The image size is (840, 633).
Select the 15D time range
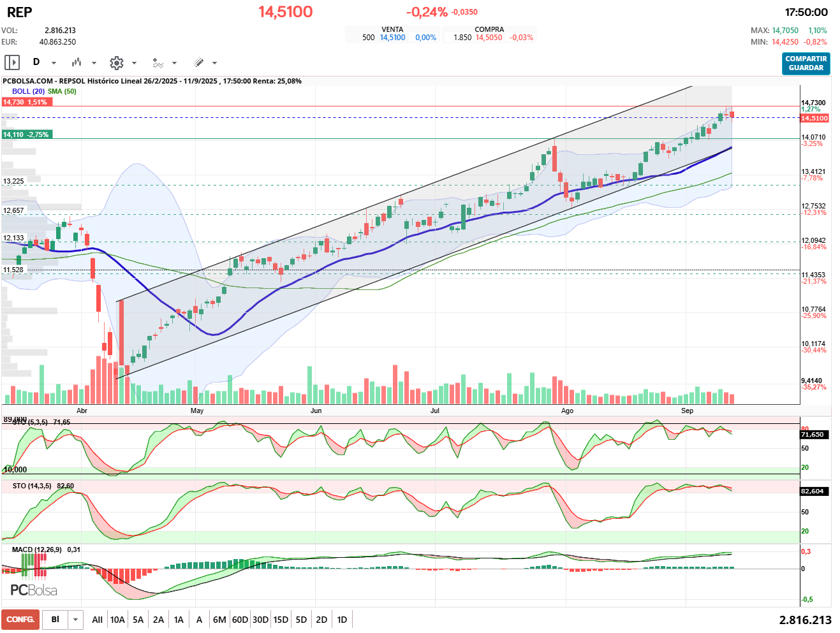[x=281, y=620]
